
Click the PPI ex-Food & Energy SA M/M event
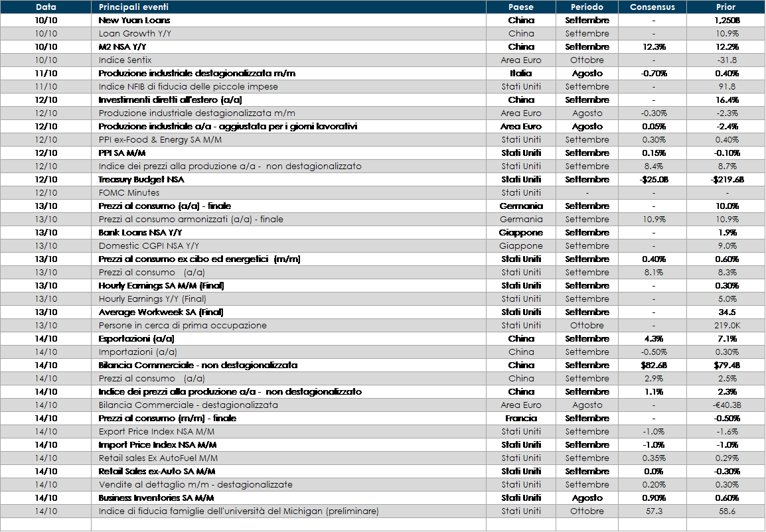coord(162,140)
